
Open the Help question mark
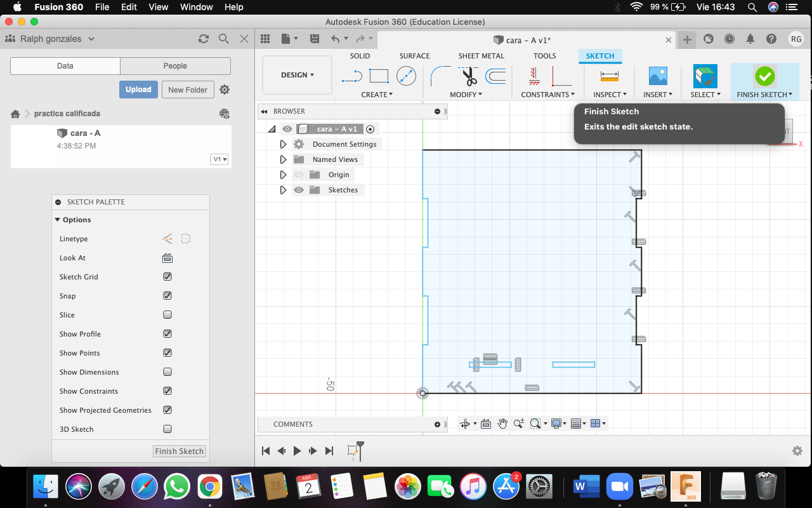tap(771, 39)
